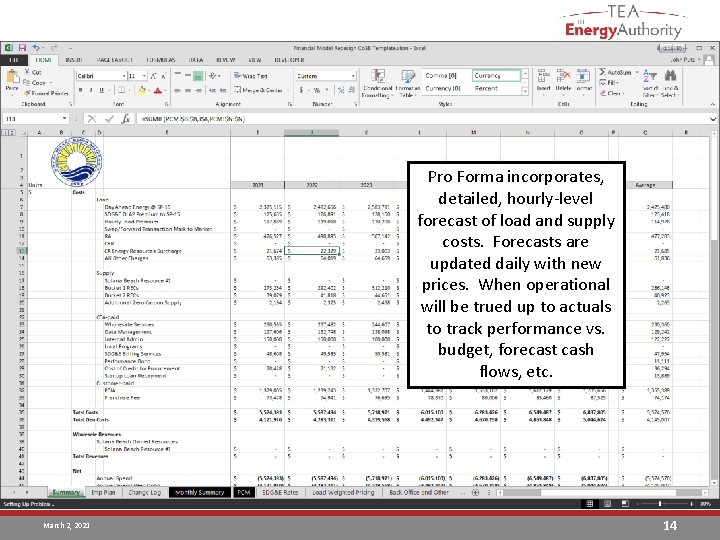
Task: Switch to Page Layout view in status bar
Action: click(x=608, y=504)
